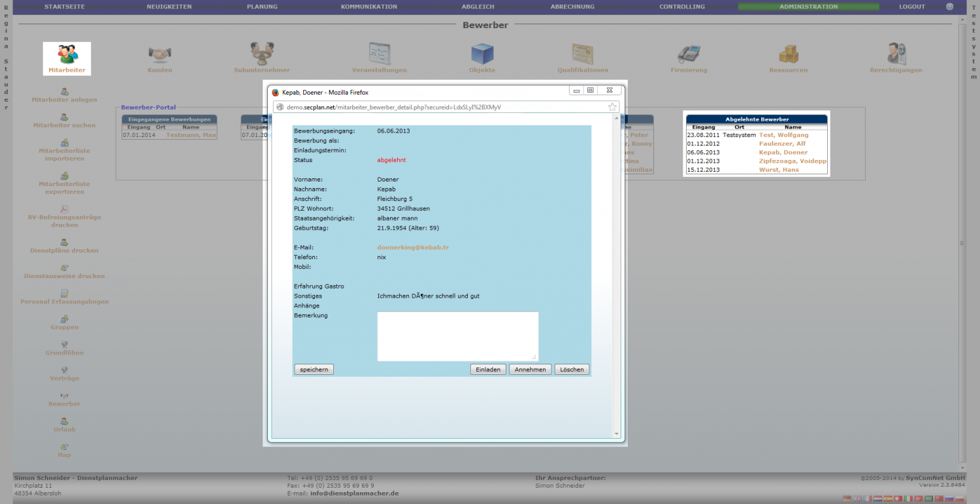Click the red abgelehnt status text
The image size is (980, 504).
pos(391,160)
